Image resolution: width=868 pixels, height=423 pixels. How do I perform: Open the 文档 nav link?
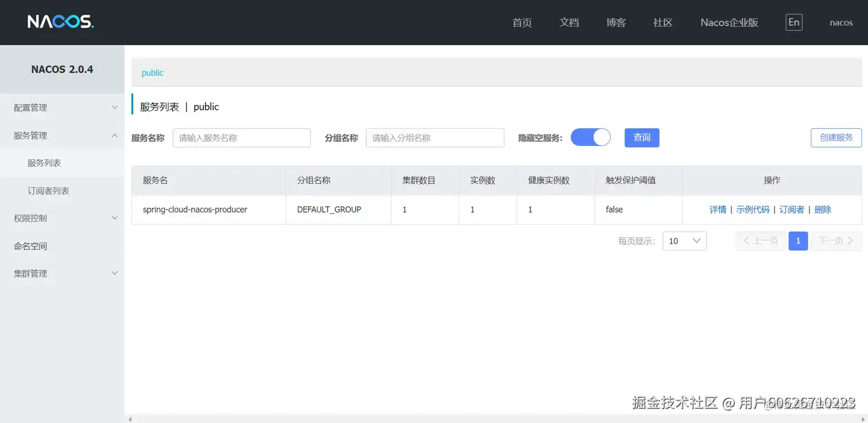pyautogui.click(x=569, y=22)
